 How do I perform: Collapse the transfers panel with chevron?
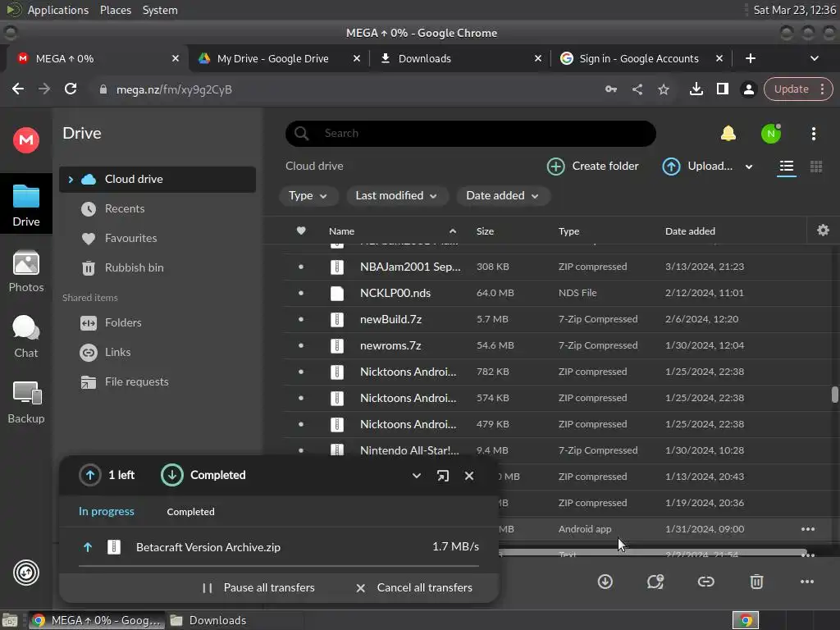416,476
